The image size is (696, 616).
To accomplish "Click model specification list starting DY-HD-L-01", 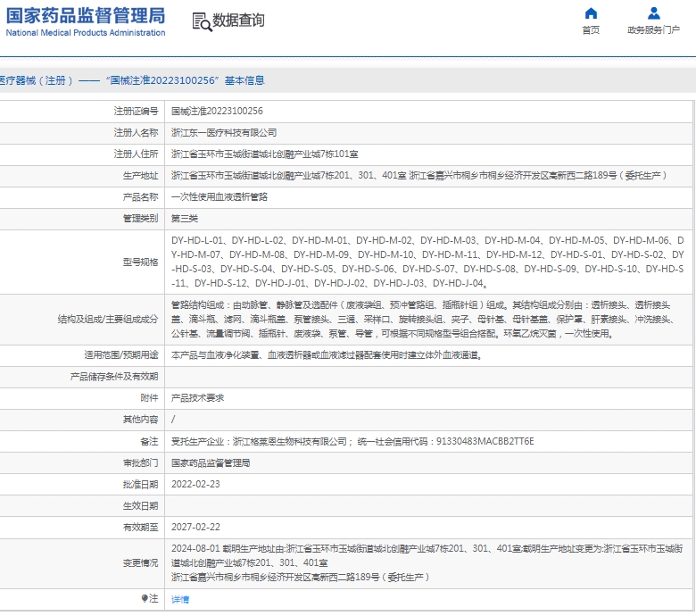I will 427,262.
